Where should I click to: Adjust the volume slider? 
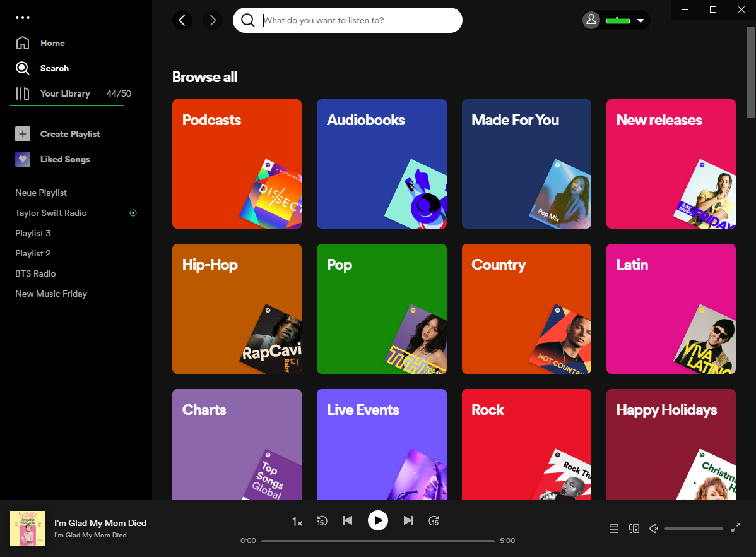click(x=694, y=529)
